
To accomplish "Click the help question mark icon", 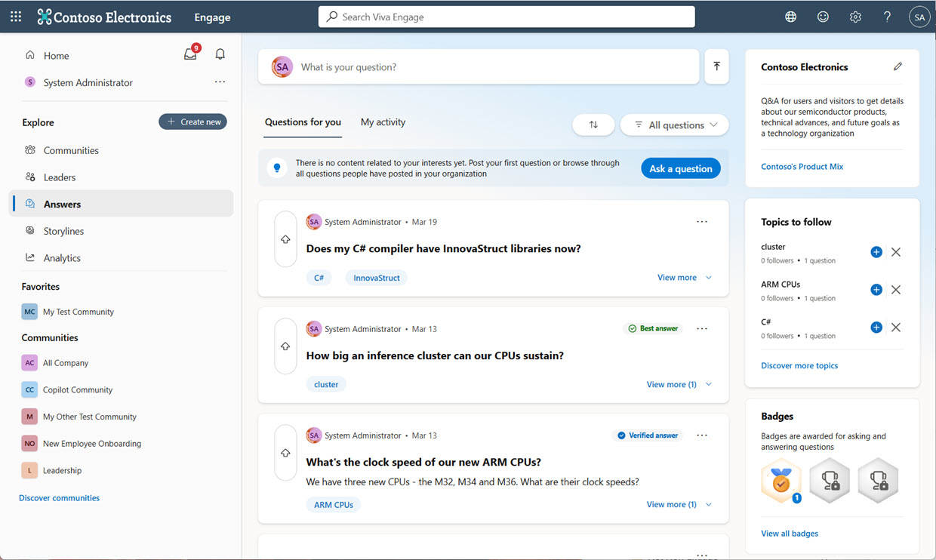I will coord(887,17).
